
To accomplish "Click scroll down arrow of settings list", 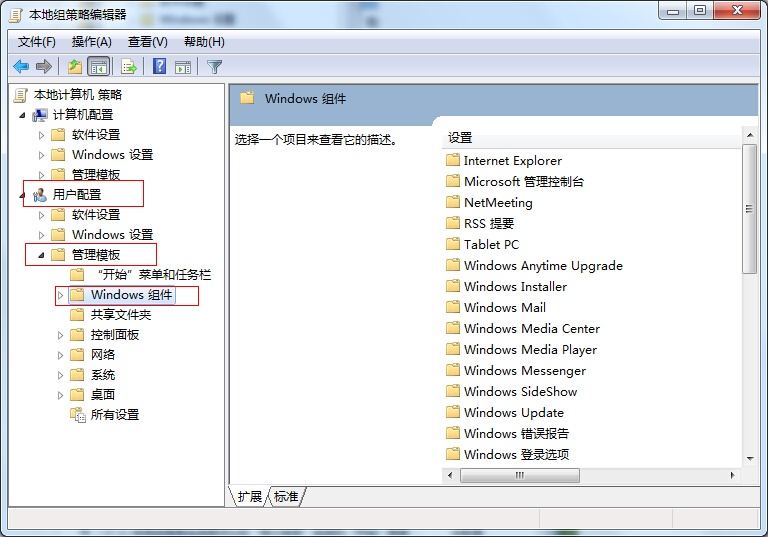I will click(x=750, y=459).
